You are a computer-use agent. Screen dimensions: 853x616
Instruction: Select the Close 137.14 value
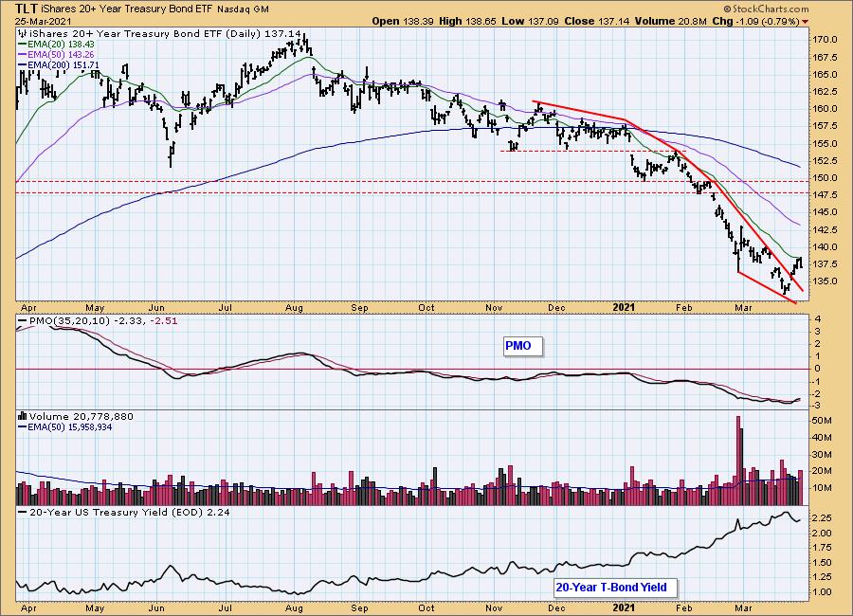click(596, 21)
